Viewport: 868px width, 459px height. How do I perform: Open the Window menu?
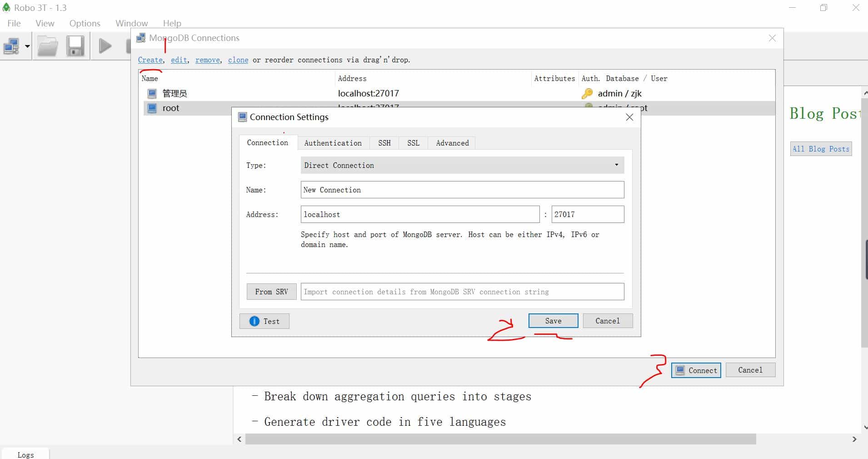coord(132,23)
